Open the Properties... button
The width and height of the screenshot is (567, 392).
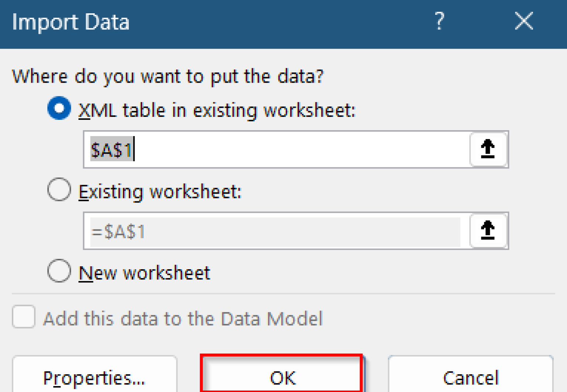[94, 376]
